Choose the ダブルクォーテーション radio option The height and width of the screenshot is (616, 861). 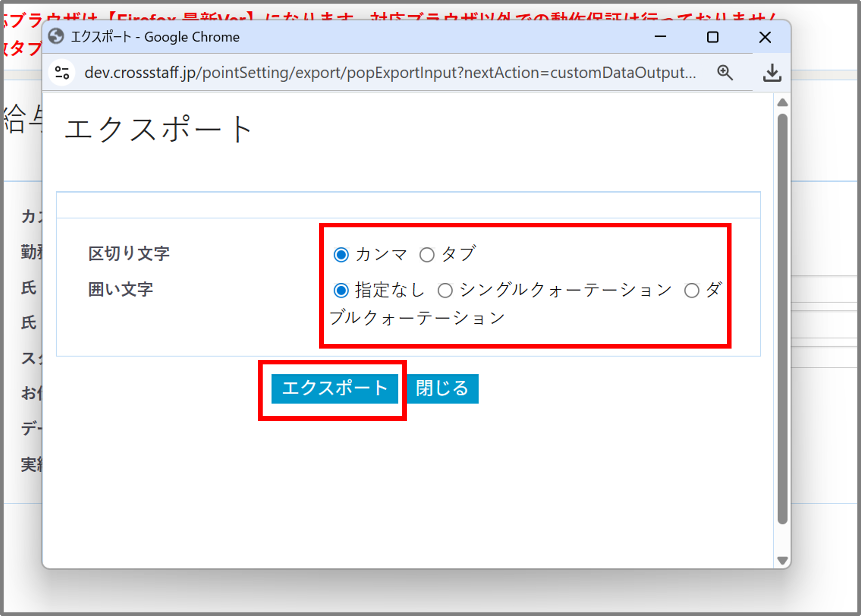pos(691,291)
